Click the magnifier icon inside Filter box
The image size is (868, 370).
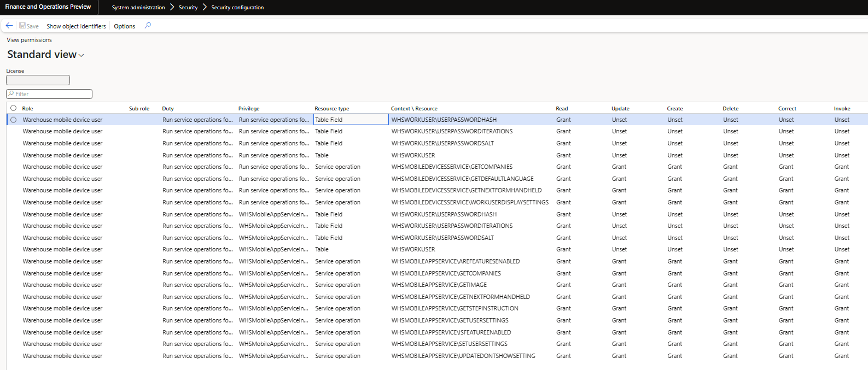11,94
